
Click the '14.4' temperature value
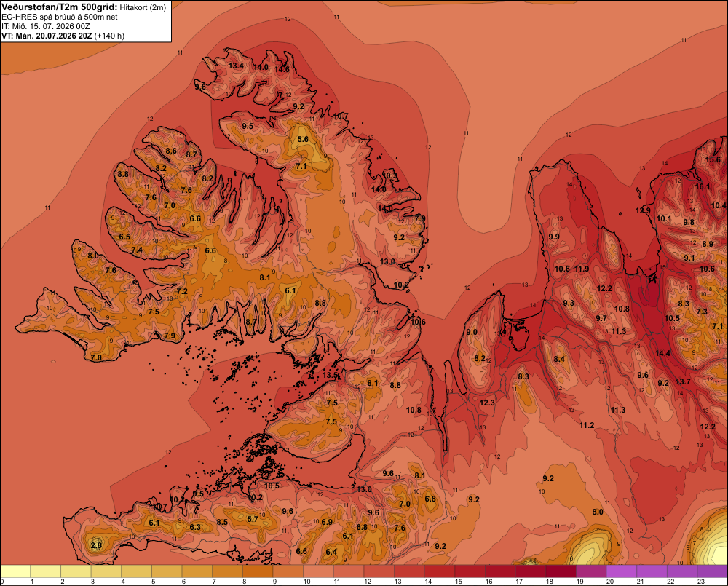(662, 353)
